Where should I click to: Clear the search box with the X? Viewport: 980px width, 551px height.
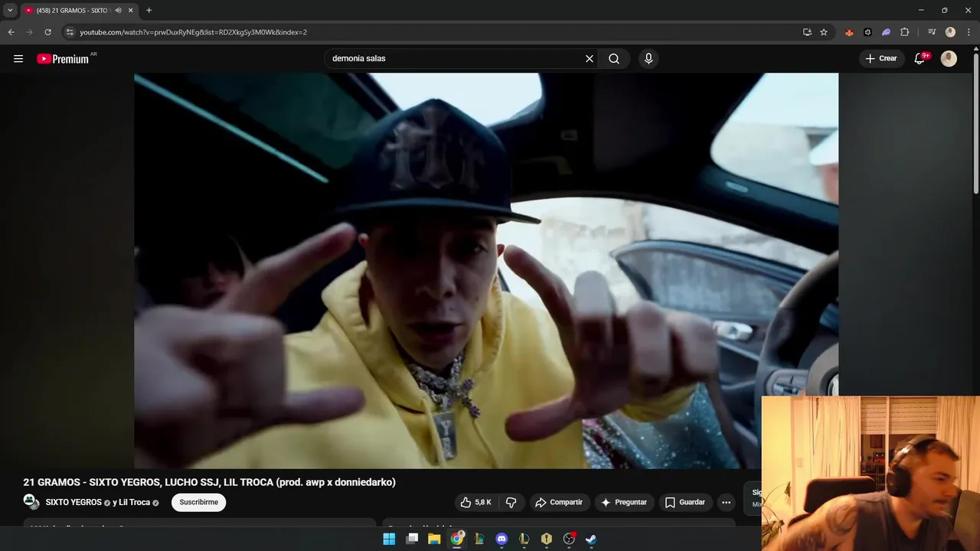point(590,59)
